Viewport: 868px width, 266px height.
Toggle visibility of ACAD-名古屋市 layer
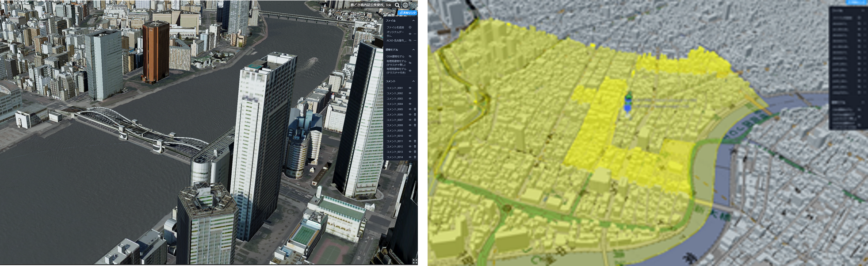click(x=410, y=40)
